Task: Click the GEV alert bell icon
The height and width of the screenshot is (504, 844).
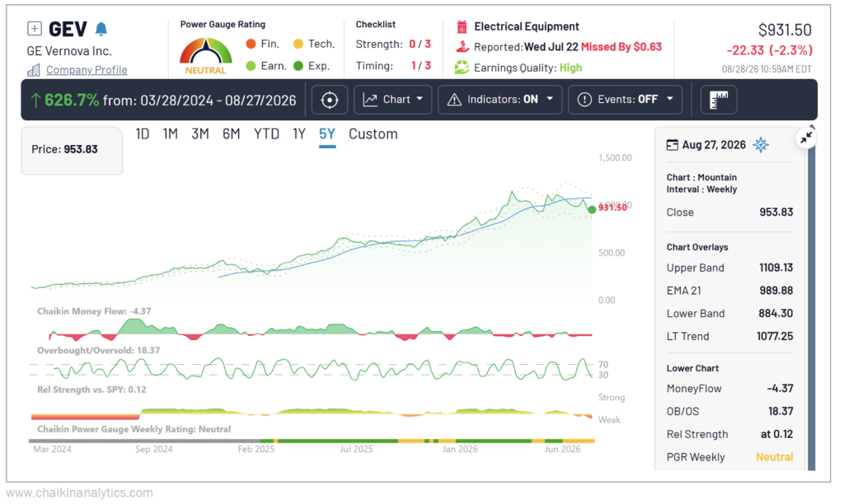Action: 101,29
